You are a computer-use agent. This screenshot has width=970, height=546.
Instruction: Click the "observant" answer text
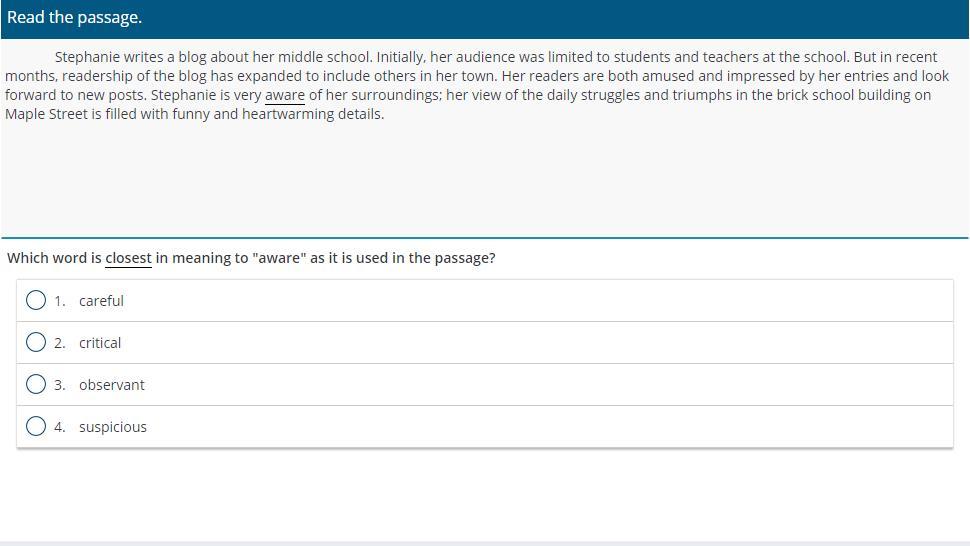coord(111,385)
